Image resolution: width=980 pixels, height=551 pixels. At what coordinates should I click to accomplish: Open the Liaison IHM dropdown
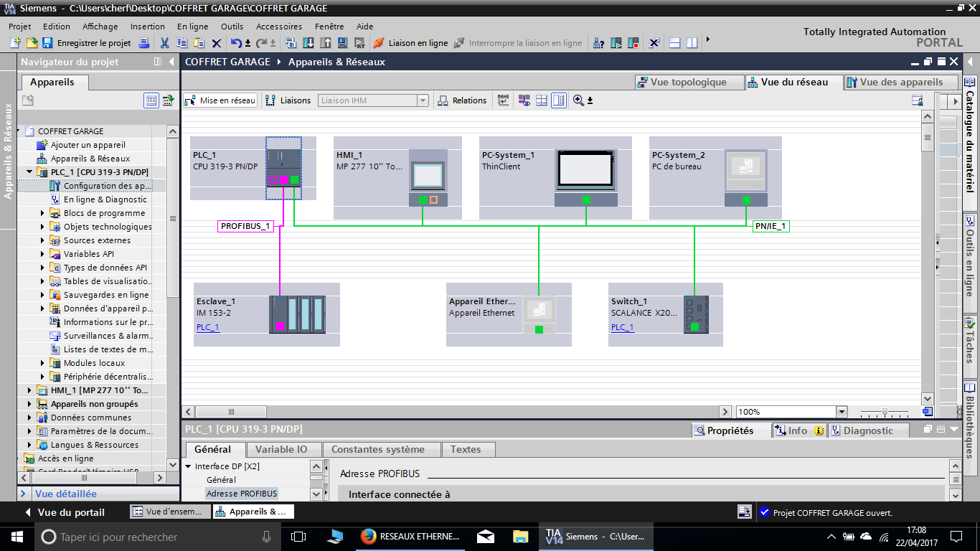pyautogui.click(x=423, y=100)
